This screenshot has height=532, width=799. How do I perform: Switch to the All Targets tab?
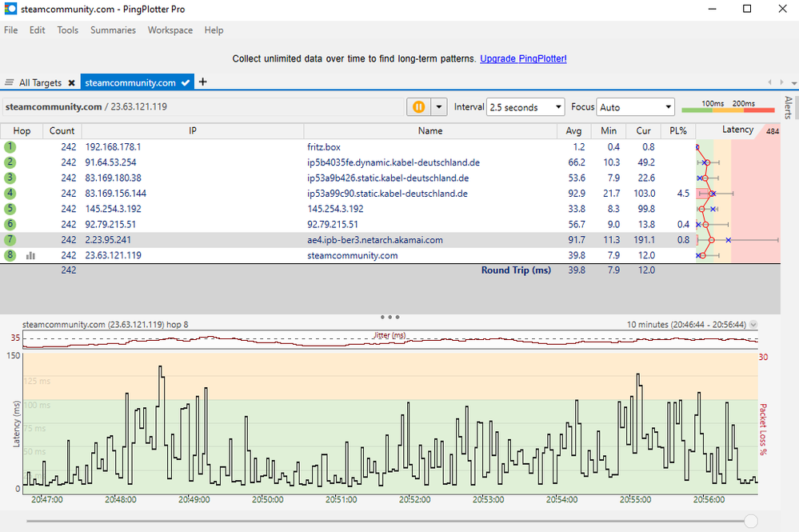40,82
